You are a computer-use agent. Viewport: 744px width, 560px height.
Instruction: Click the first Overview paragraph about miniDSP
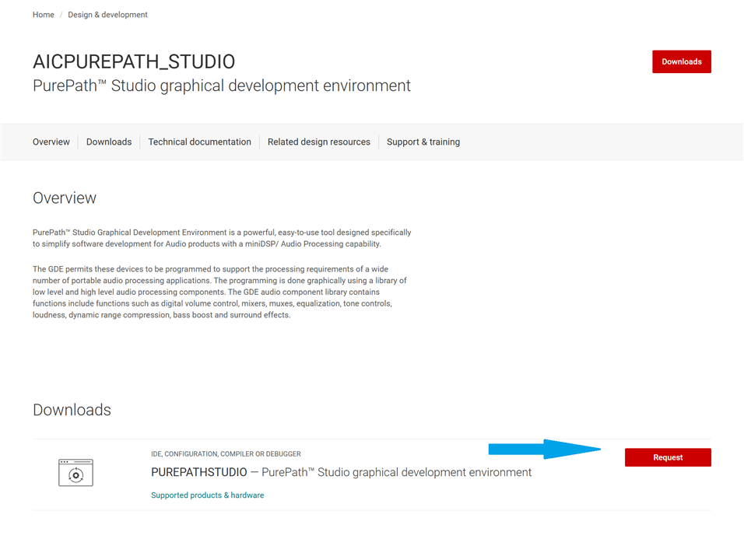point(222,238)
